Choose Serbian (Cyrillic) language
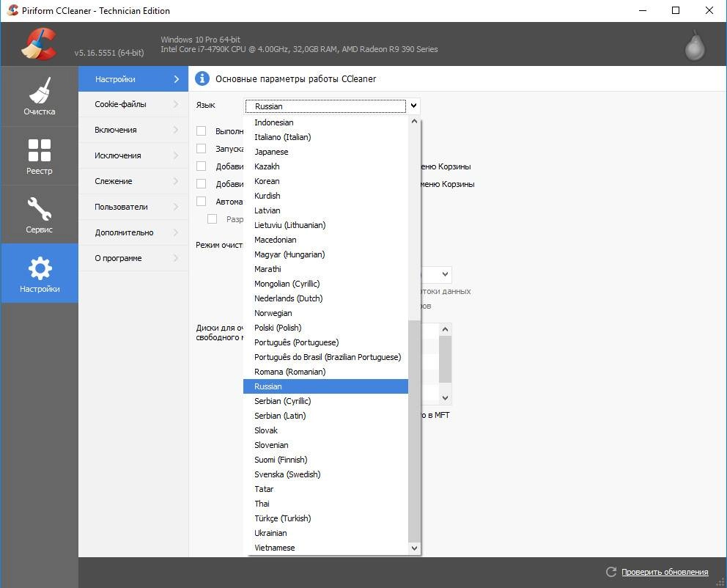The width and height of the screenshot is (727, 588). (x=325, y=401)
